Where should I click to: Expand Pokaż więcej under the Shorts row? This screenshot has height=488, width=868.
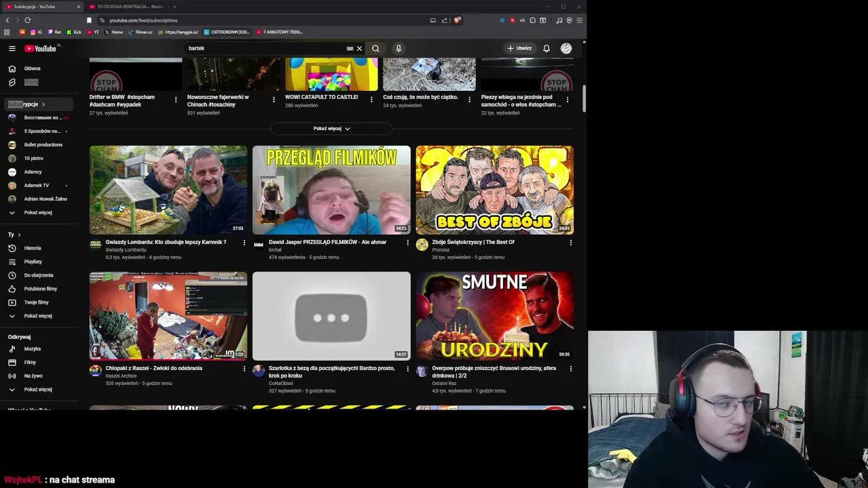[332, 128]
